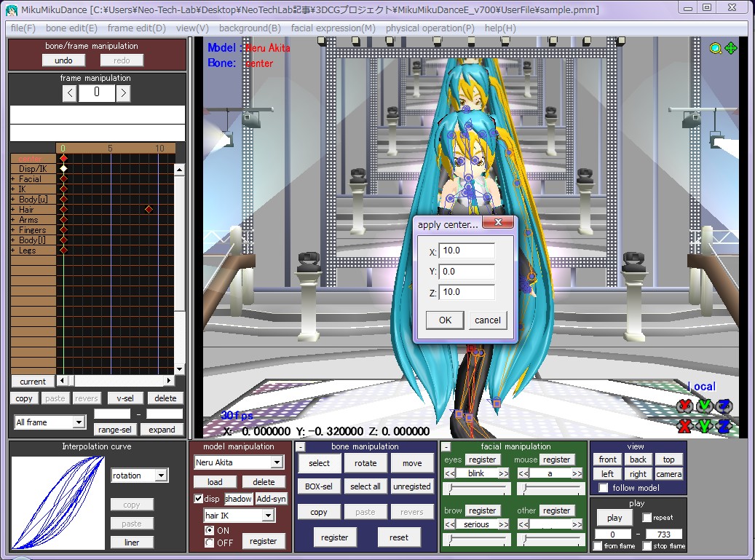This screenshot has width=755, height=560.
Task: Select the OFF radio button
Action: [210, 543]
